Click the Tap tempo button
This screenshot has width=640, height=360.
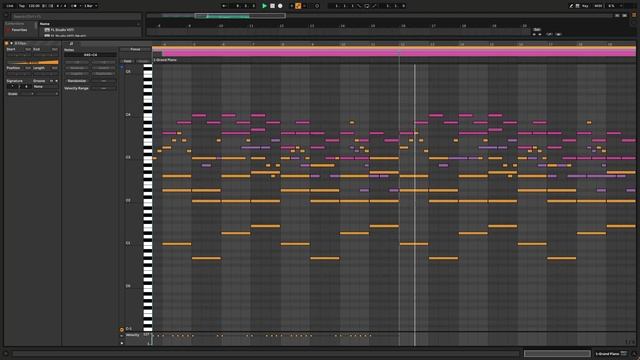pos(22,6)
